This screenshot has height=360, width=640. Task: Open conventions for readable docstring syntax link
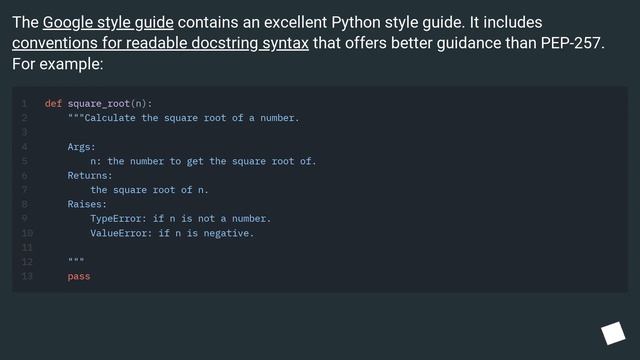click(x=160, y=43)
